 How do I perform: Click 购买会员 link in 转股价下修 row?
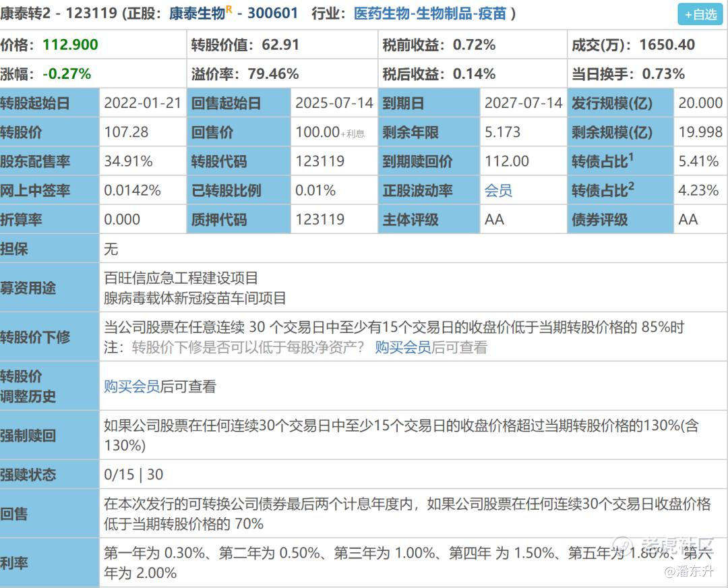click(x=403, y=347)
